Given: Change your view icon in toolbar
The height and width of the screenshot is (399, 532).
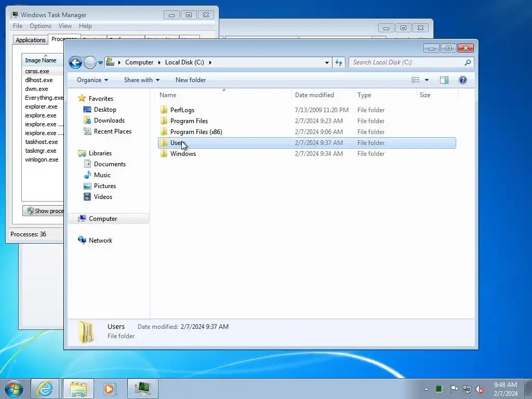Looking at the screenshot, I should (x=415, y=80).
